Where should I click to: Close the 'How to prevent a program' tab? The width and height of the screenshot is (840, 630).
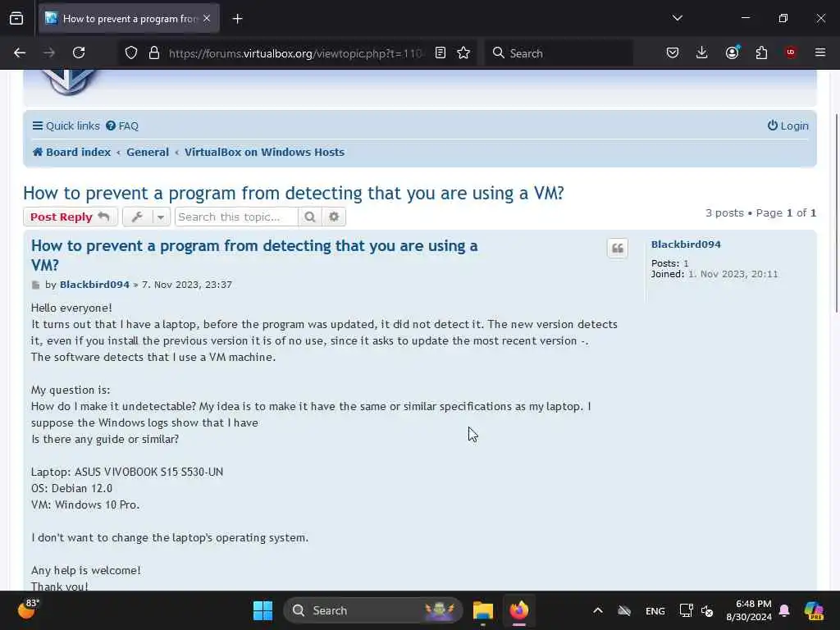coord(207,19)
